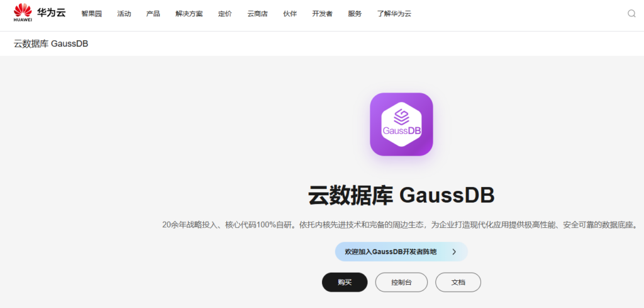Open the 控制台 button
Viewport: 644px width, 308px height.
click(x=401, y=282)
